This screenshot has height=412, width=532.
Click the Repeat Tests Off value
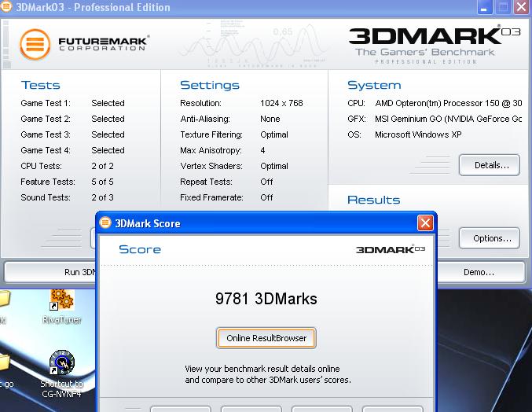tap(266, 182)
